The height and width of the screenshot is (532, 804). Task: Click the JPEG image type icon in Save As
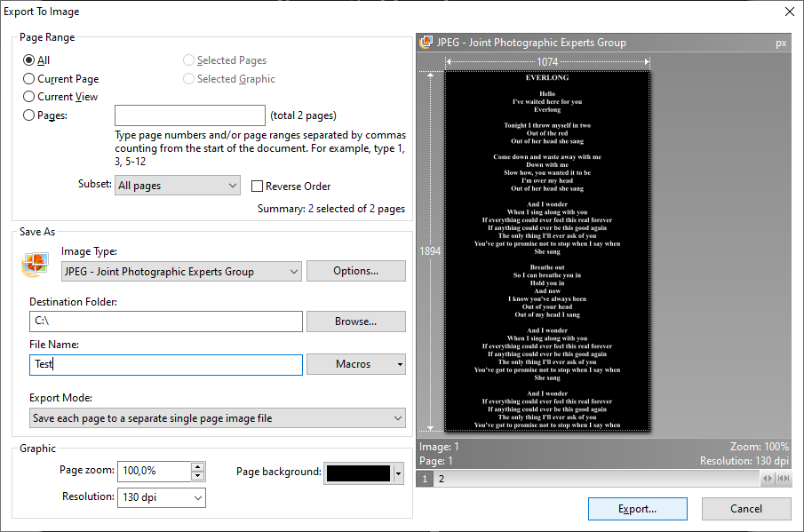[x=36, y=265]
